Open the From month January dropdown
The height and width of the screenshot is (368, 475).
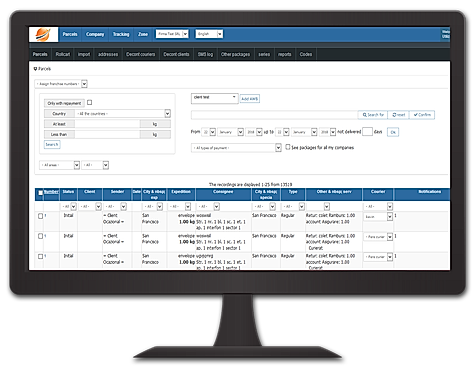coord(231,132)
